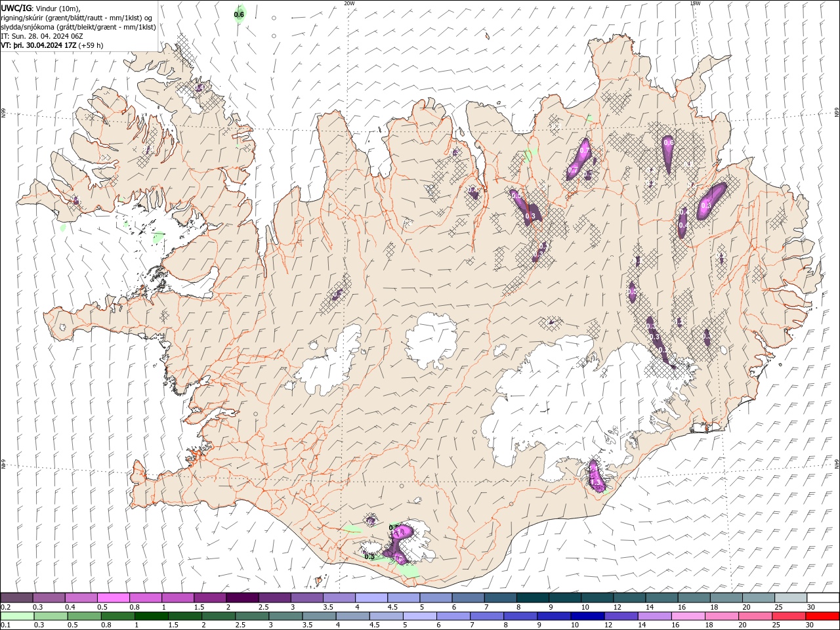This screenshot has height=630, width=840.
Task: Click the '0.1' number under lower legend row
Action: pyautogui.click(x=5, y=625)
